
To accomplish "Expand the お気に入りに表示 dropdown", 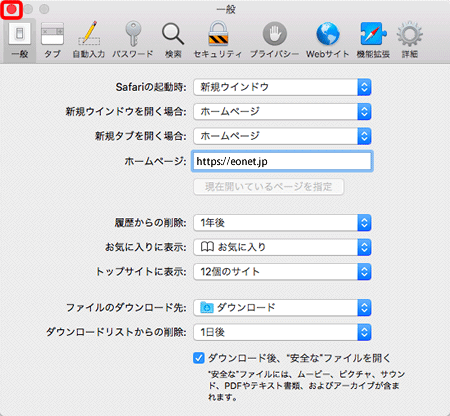I will [282, 247].
